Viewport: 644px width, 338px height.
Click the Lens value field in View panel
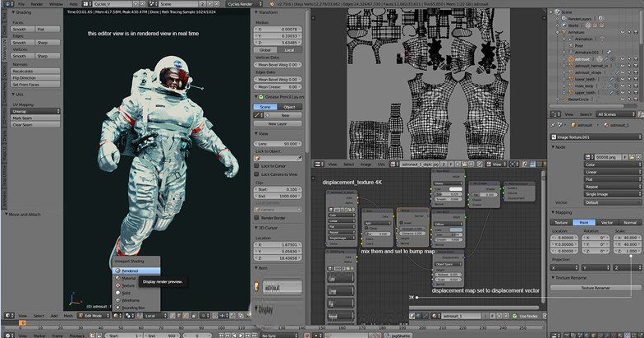[279, 144]
